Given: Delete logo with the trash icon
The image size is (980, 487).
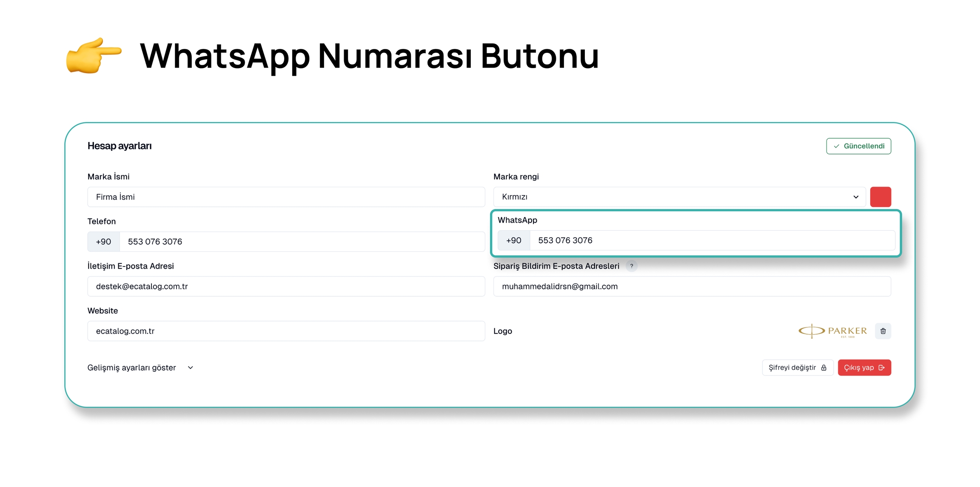Looking at the screenshot, I should [x=883, y=331].
